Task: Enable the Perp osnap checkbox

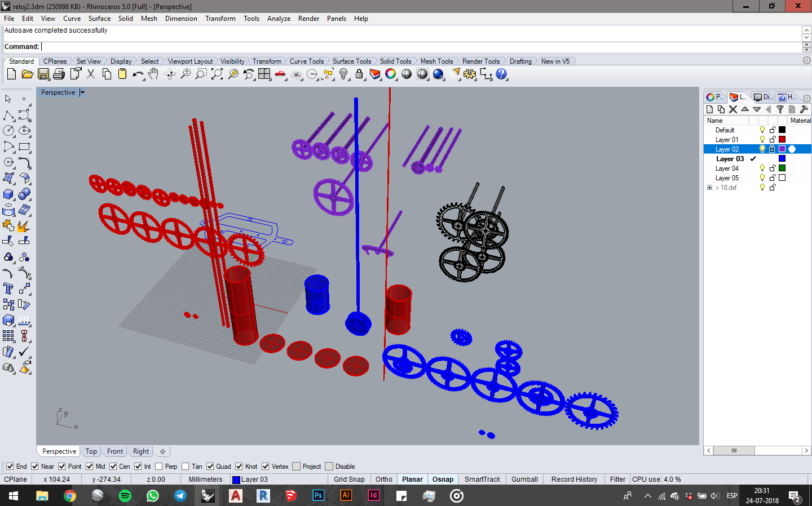Action: (x=158, y=467)
